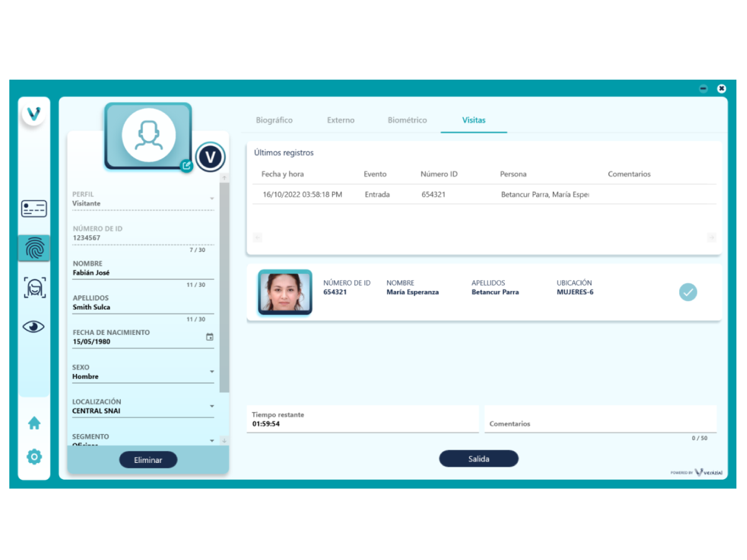Click the profile photo placeholder

click(x=148, y=136)
